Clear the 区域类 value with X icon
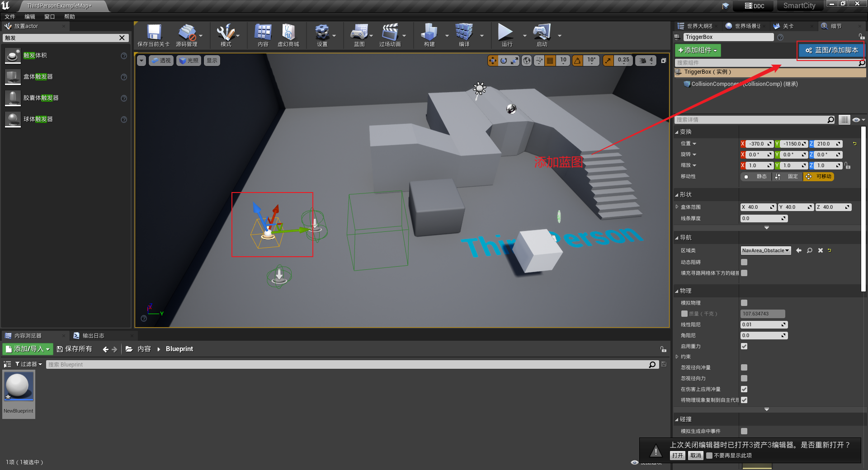The height and width of the screenshot is (470, 868). [x=821, y=250]
